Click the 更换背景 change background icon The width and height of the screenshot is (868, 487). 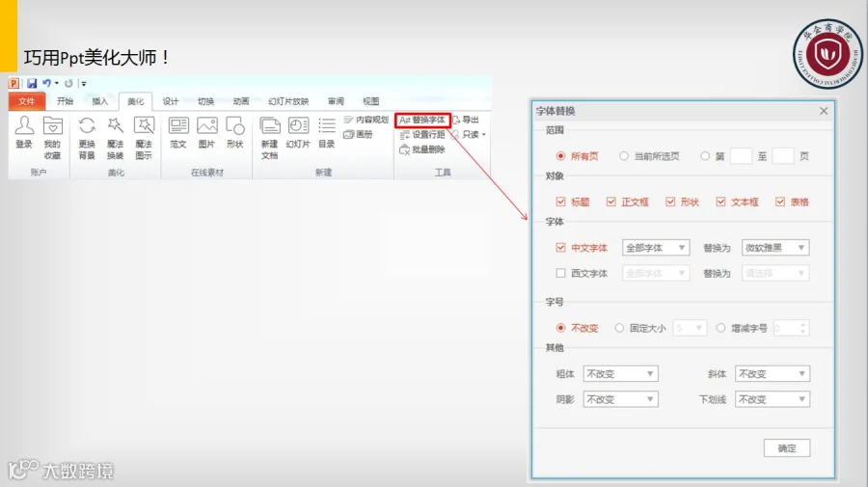pos(87,125)
